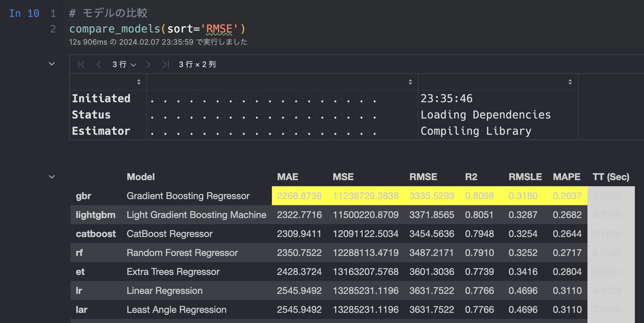Go to the previous table page
Screen dimensions: 644x323
(99, 64)
